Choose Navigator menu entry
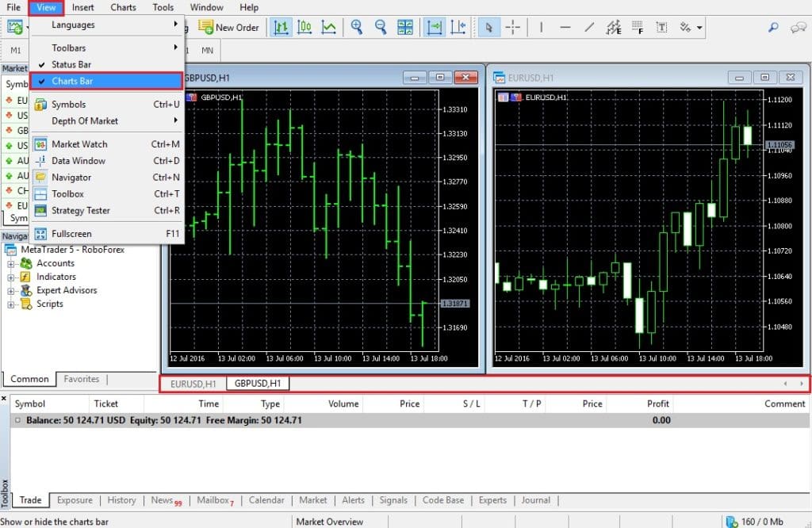 click(106, 177)
